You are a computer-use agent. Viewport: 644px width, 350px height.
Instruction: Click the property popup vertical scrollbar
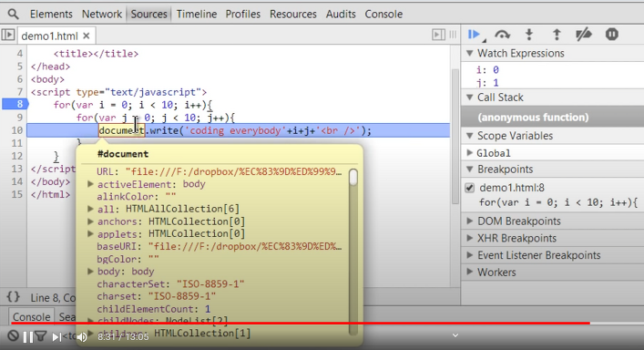click(x=353, y=252)
